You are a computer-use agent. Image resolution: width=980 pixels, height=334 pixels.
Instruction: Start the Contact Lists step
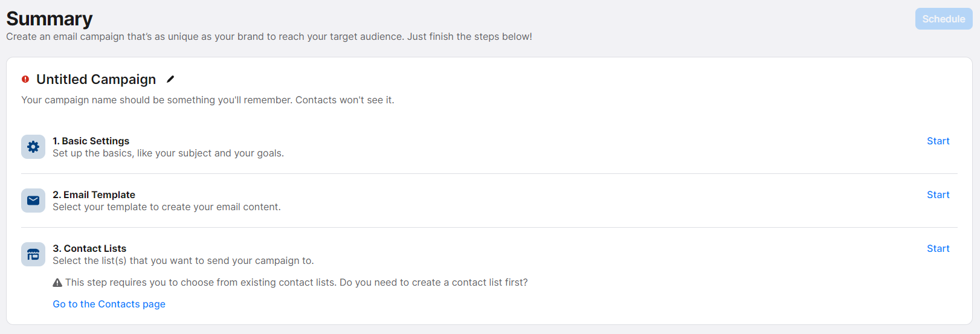(938, 248)
